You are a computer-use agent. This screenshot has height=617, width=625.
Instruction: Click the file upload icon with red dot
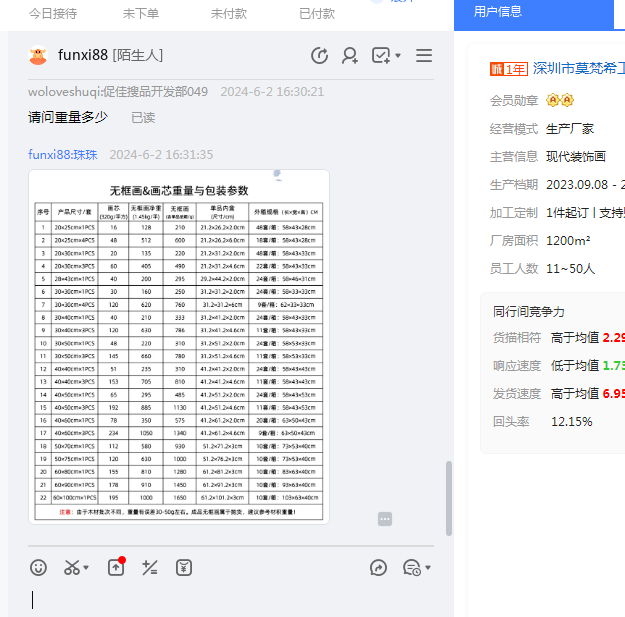coord(116,567)
